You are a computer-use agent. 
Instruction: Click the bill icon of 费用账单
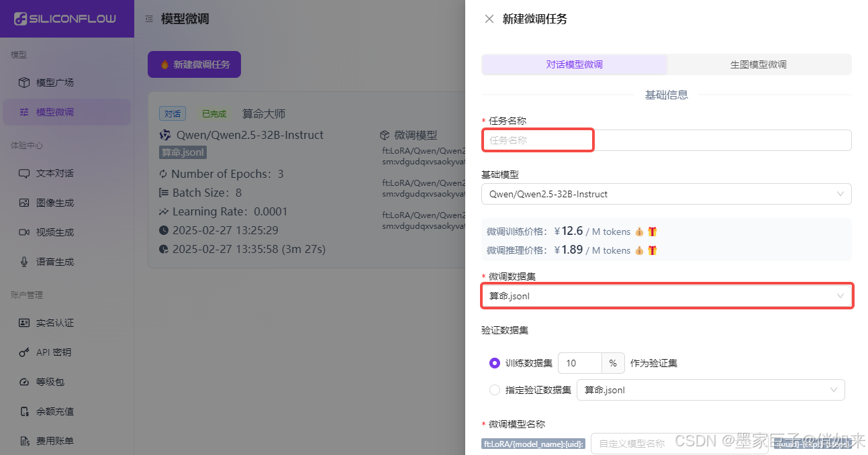pyautogui.click(x=24, y=441)
